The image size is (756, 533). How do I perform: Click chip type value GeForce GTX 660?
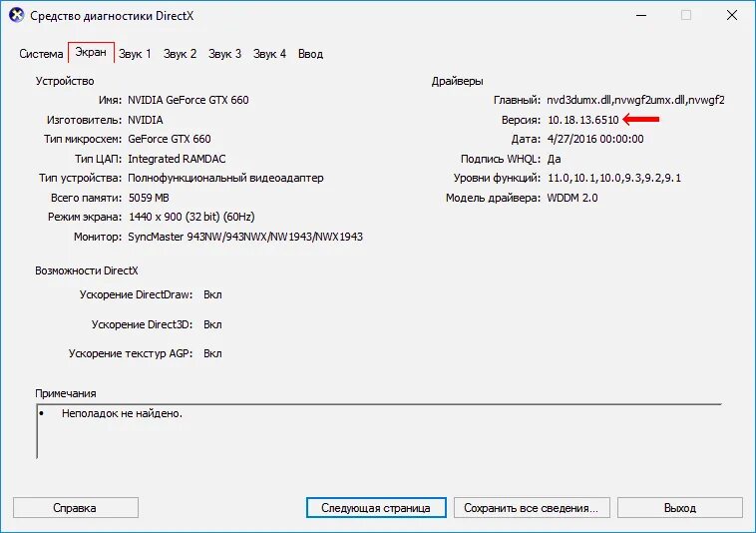pyautogui.click(x=170, y=139)
